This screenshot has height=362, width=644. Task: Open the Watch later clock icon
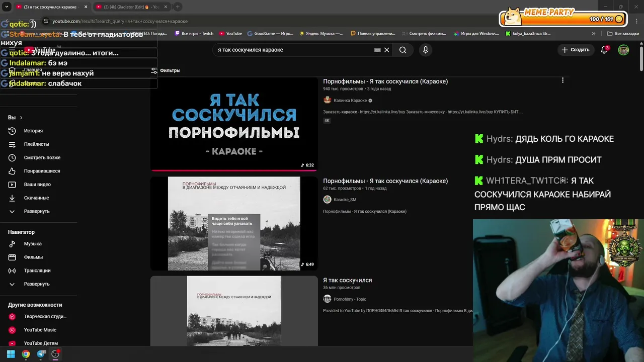pos(12,157)
